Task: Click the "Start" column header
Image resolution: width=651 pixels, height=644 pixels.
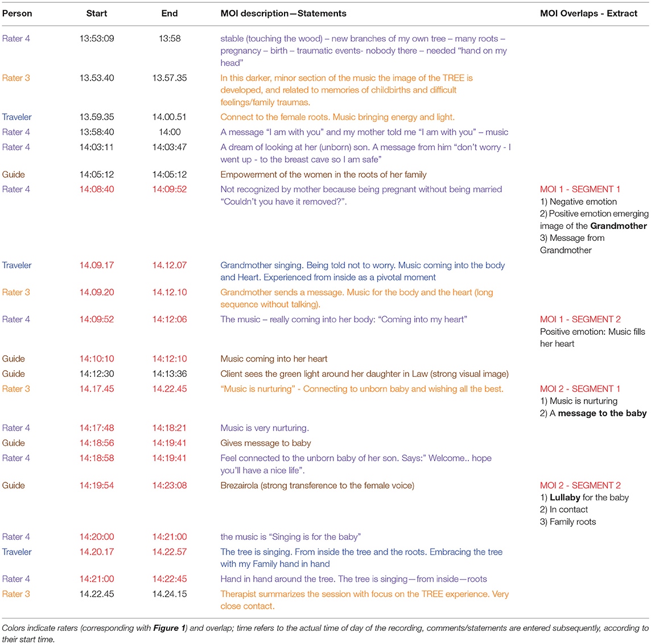Action: pos(97,13)
